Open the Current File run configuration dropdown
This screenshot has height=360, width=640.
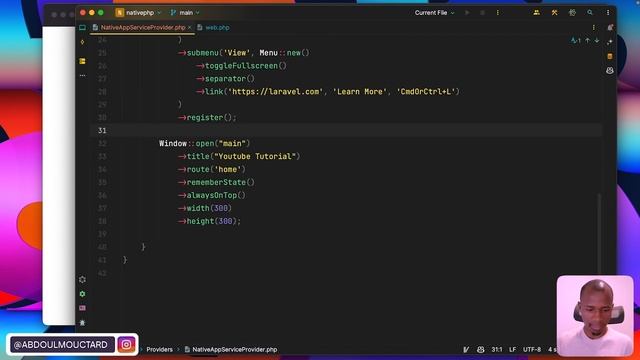pyautogui.click(x=434, y=13)
